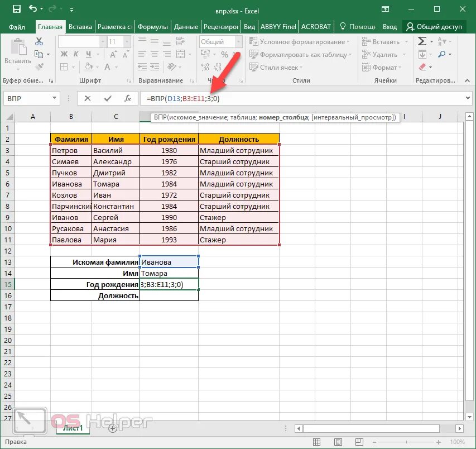This screenshot has width=476, height=449.
Task: Expand the formula bar
Action: pos(468,98)
